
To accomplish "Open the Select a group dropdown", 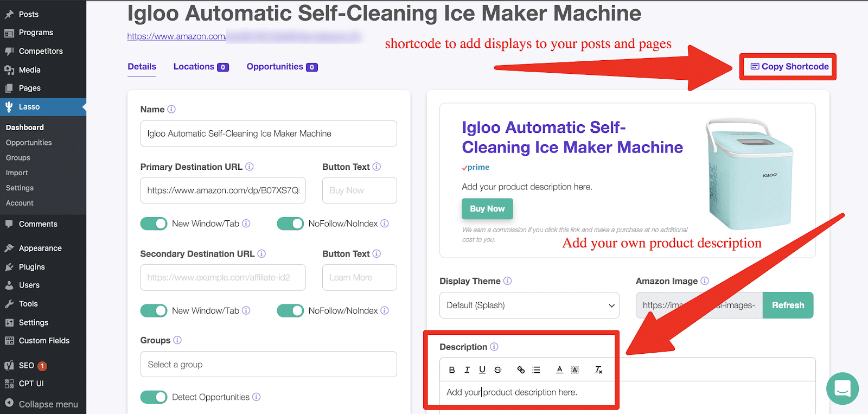I will [x=269, y=364].
